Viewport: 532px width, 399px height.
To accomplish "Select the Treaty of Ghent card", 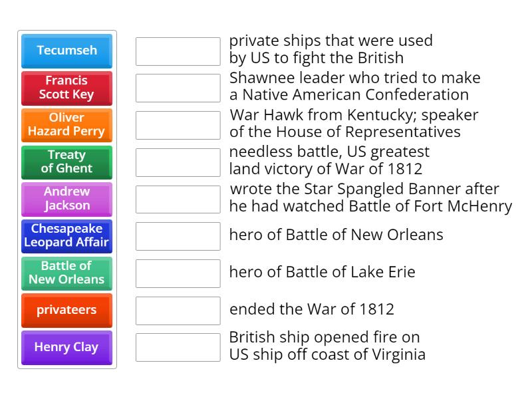I will [66, 162].
